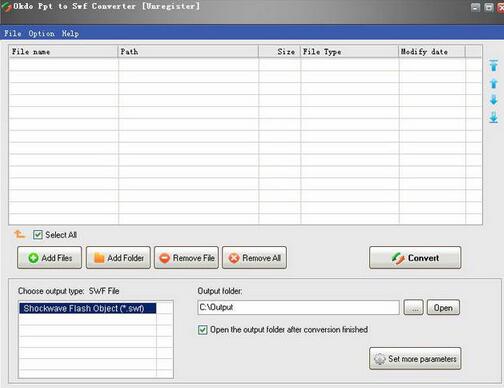Move selected file to bottom of list
This screenshot has width=504, height=388.
point(494,117)
